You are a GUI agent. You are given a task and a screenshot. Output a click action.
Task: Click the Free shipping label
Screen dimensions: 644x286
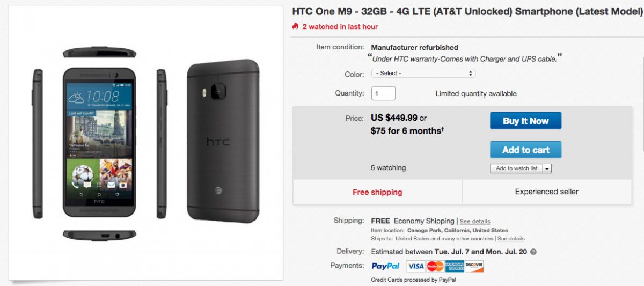[377, 192]
